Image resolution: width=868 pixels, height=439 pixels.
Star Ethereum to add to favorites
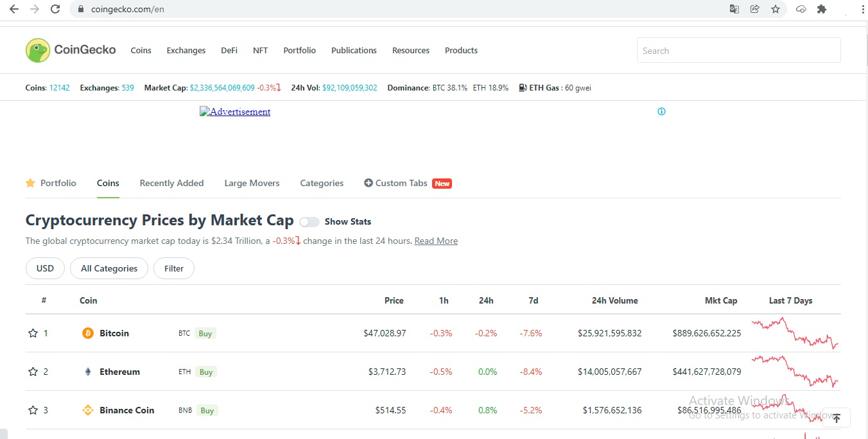[x=33, y=372]
